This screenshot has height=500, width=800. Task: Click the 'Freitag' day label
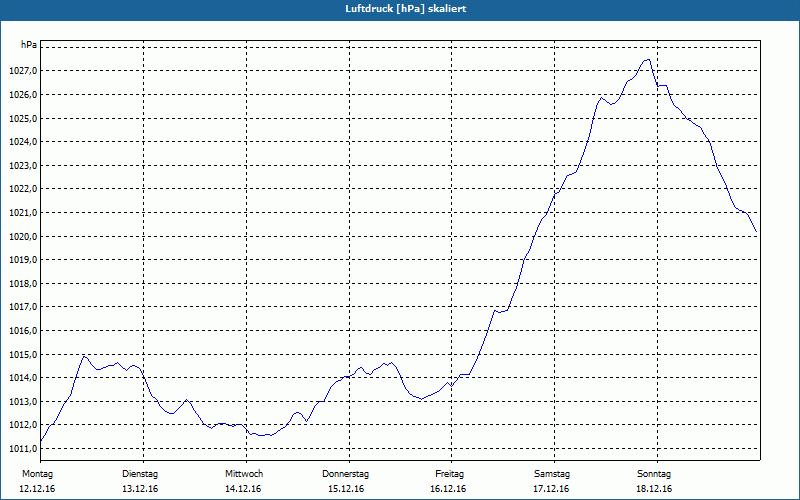pos(449,474)
